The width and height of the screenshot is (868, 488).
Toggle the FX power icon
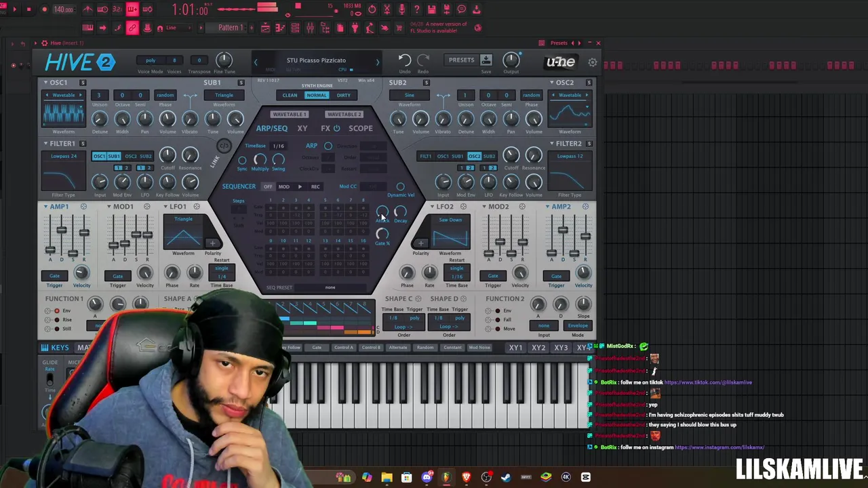pyautogui.click(x=336, y=128)
